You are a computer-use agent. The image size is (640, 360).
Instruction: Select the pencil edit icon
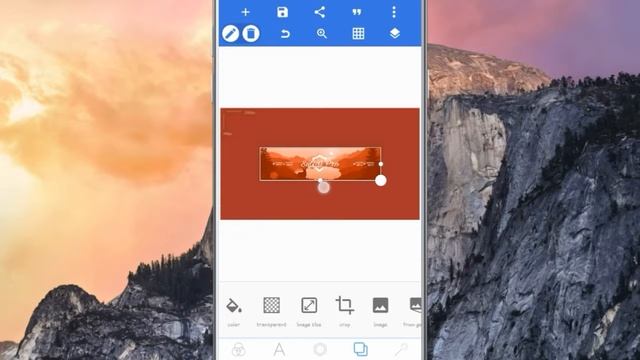click(x=231, y=33)
